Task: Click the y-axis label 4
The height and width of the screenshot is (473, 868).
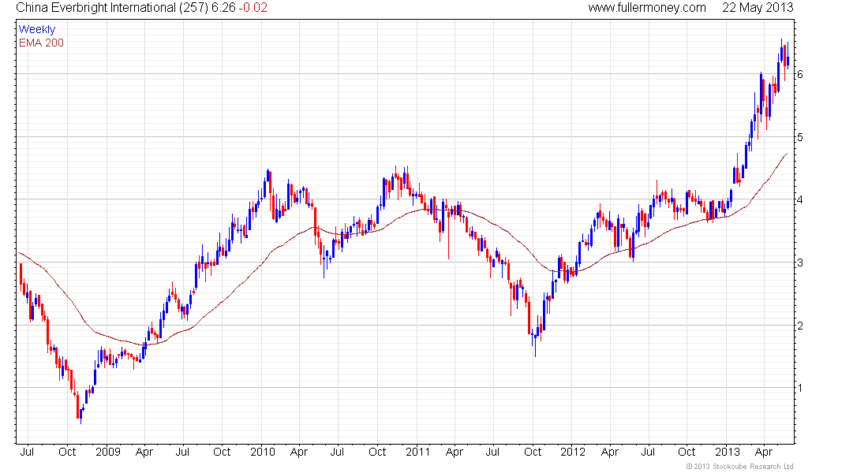Action: pyautogui.click(x=800, y=199)
